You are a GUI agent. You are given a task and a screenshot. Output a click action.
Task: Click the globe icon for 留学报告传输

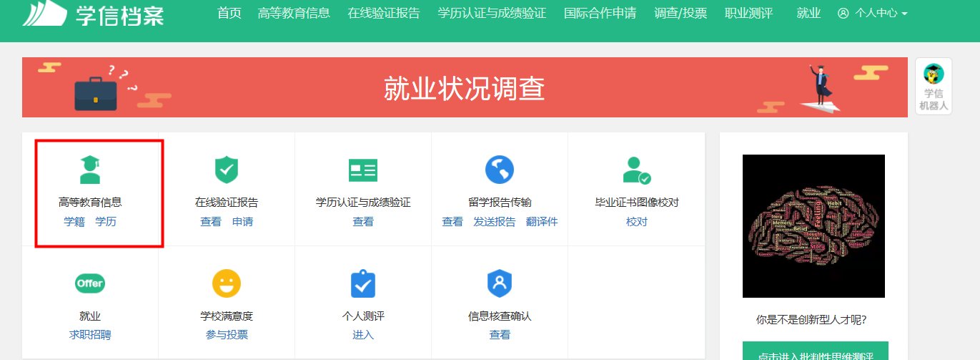point(500,170)
